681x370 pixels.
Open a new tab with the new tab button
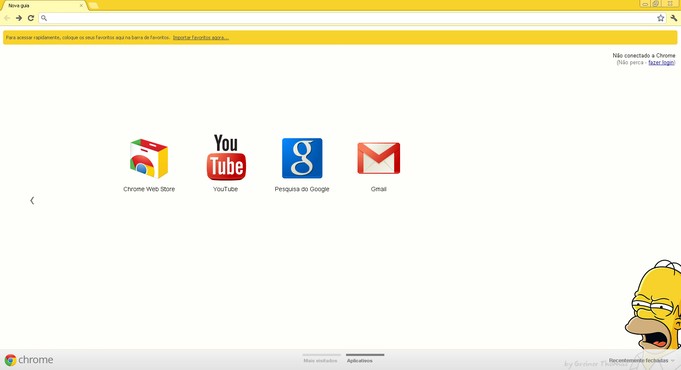(93, 6)
